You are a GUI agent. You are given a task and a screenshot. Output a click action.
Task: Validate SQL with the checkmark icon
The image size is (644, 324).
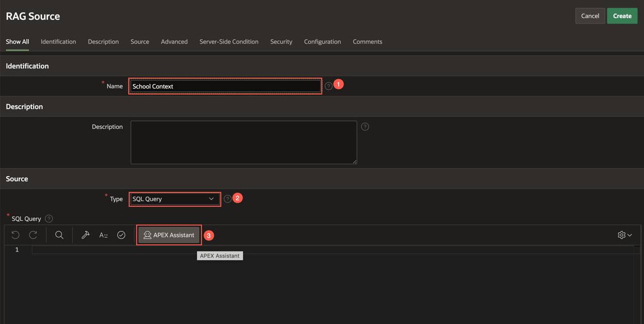121,235
